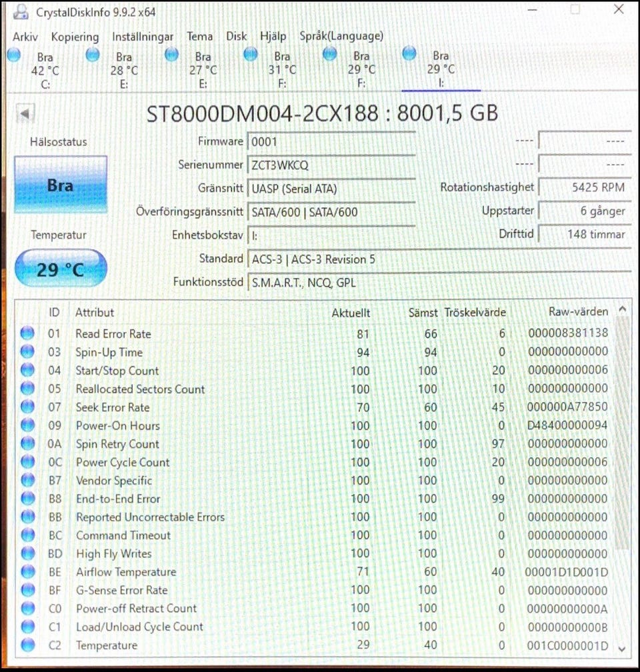Click the Start/Stop Count status orb

[27, 370]
